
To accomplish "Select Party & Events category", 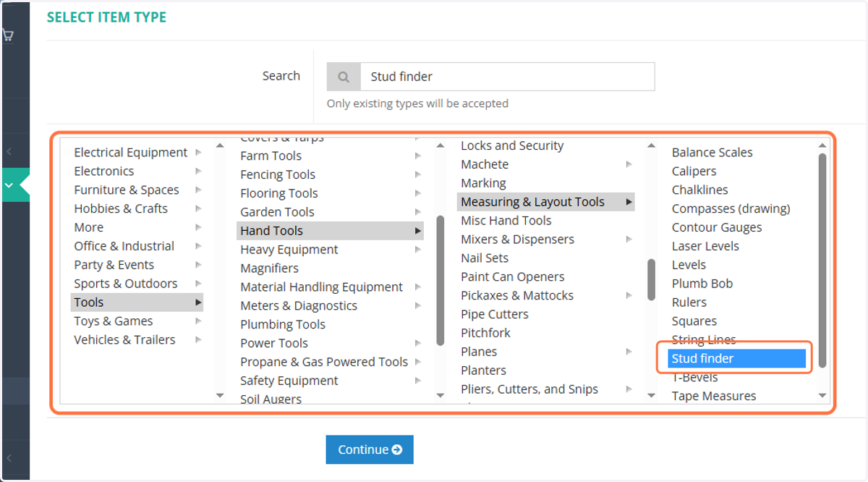I will [x=114, y=266].
